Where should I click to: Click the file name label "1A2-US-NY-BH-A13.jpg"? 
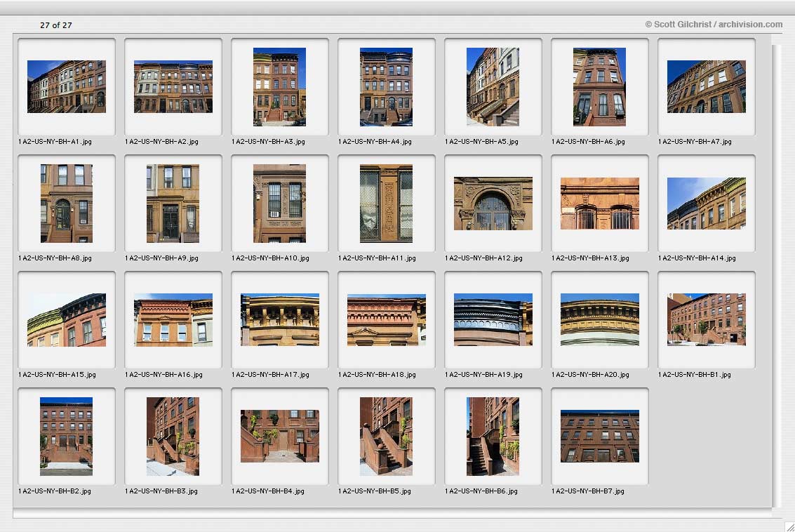(591, 259)
